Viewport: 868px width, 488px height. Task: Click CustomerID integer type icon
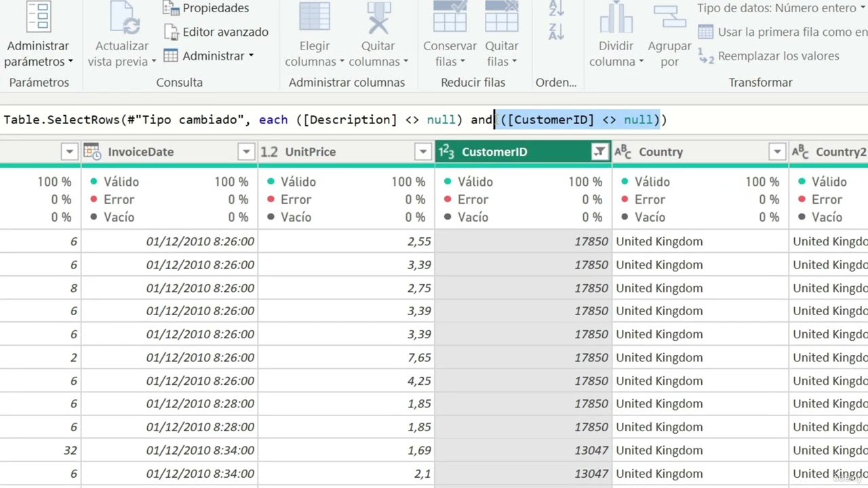pyautogui.click(x=446, y=152)
